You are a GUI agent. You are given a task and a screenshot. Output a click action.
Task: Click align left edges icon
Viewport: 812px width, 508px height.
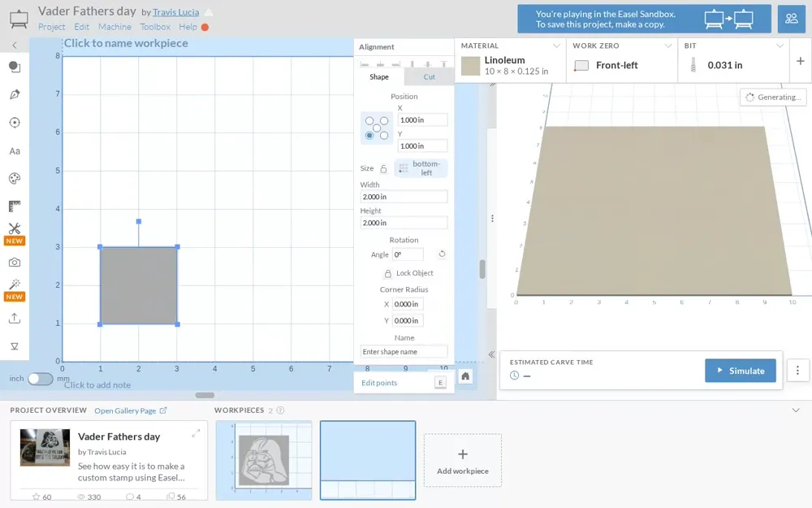(365, 64)
